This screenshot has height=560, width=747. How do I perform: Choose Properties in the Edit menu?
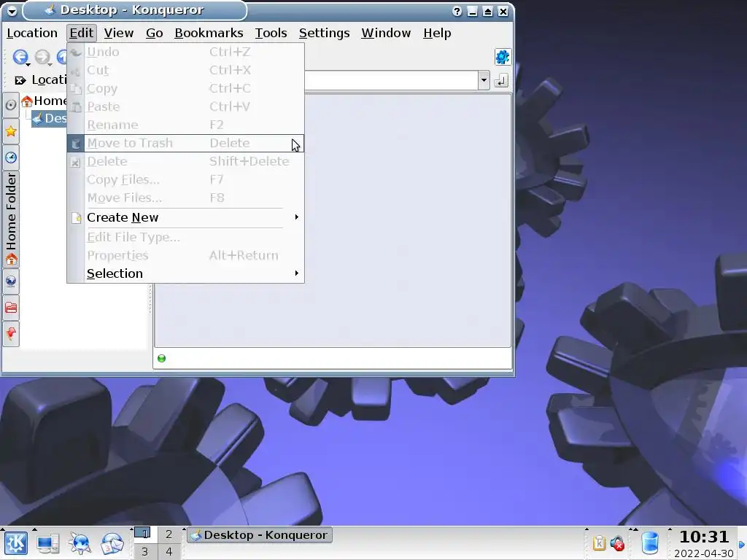(x=185, y=255)
